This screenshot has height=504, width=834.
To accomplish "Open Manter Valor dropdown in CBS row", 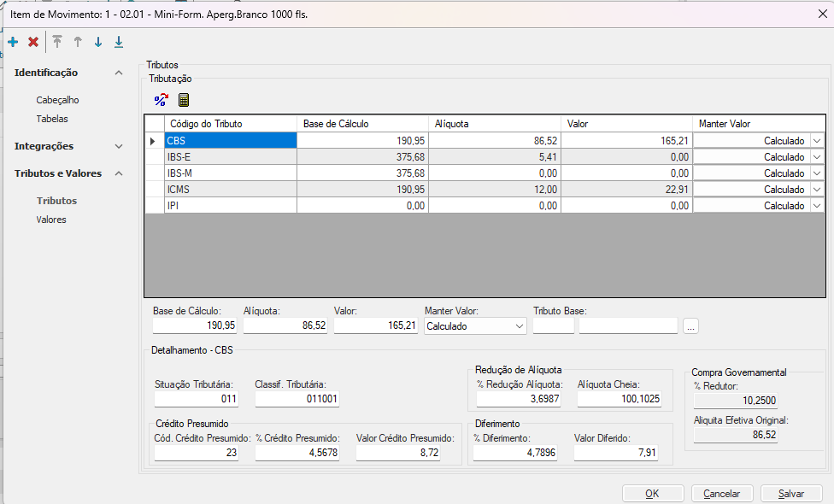I will pyautogui.click(x=817, y=141).
